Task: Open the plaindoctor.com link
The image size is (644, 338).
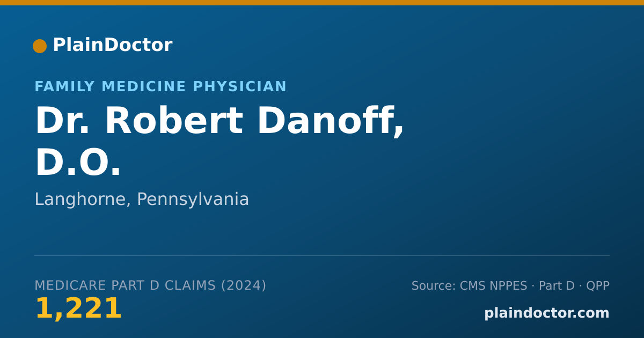Action: coord(546,313)
